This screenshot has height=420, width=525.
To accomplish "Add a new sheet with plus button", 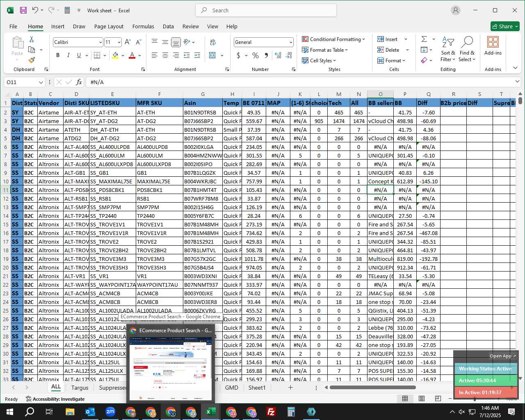I will [x=290, y=387].
